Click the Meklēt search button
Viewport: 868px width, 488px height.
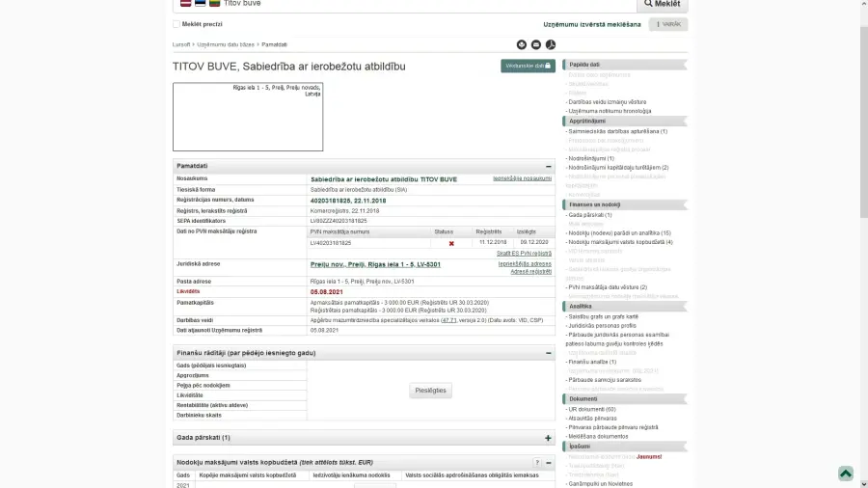coord(663,5)
